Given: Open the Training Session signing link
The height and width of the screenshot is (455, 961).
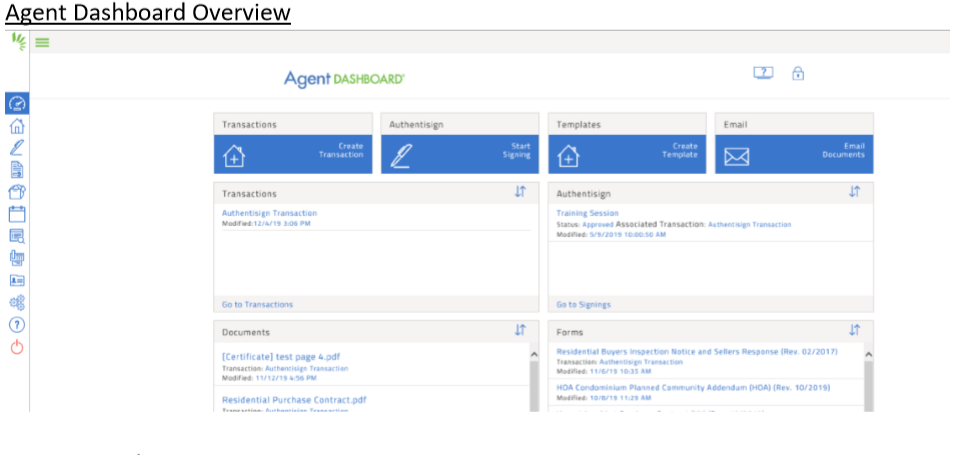Looking at the screenshot, I should (x=588, y=213).
